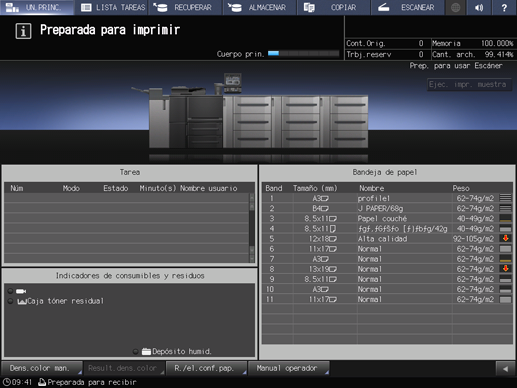
Task: Click the Ejec. impr. muestra button
Action: tap(469, 85)
